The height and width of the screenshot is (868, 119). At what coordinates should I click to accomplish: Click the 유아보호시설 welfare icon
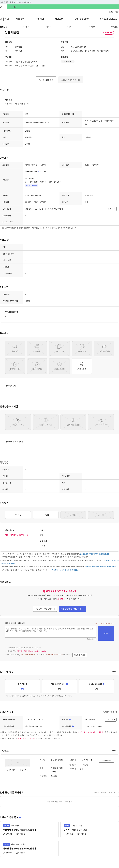59,366
